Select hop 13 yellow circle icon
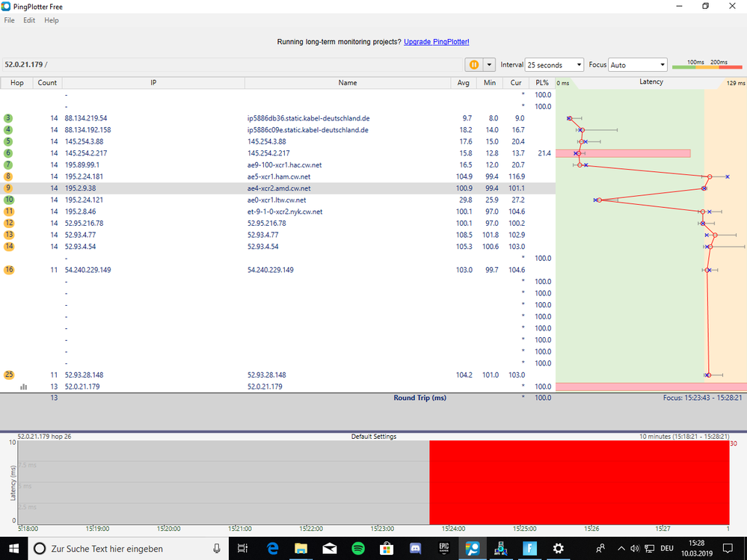Viewport: 747px width, 560px height. click(x=8, y=235)
